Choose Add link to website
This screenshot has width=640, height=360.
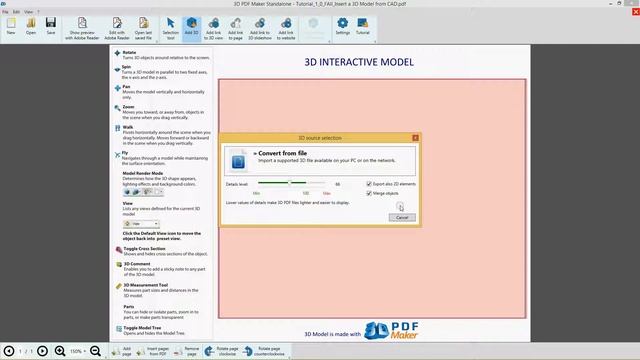click(286, 29)
